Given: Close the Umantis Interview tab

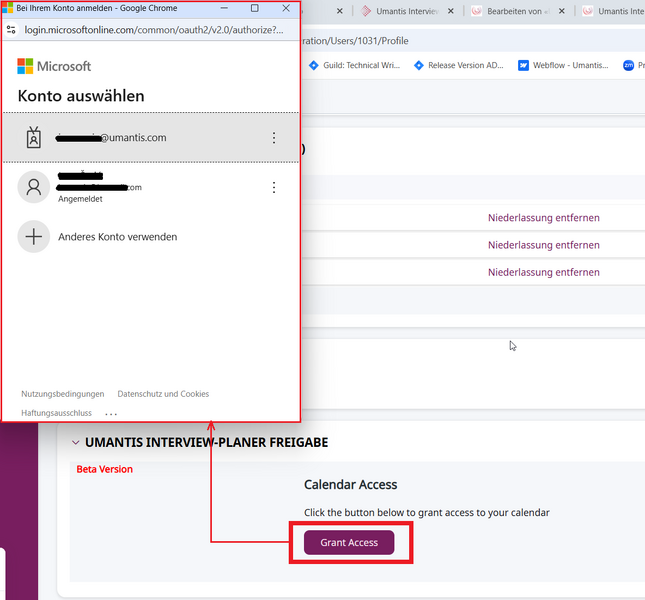Looking at the screenshot, I should (451, 12).
